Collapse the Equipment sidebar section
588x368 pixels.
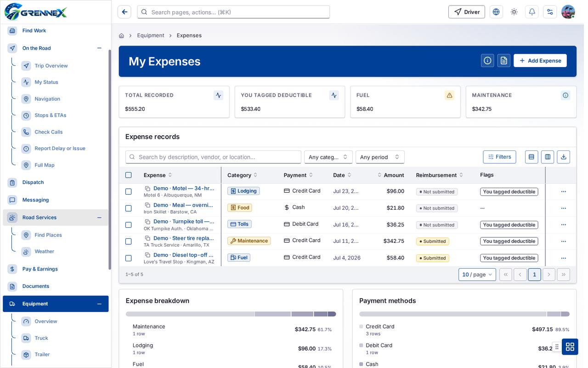pos(99,304)
